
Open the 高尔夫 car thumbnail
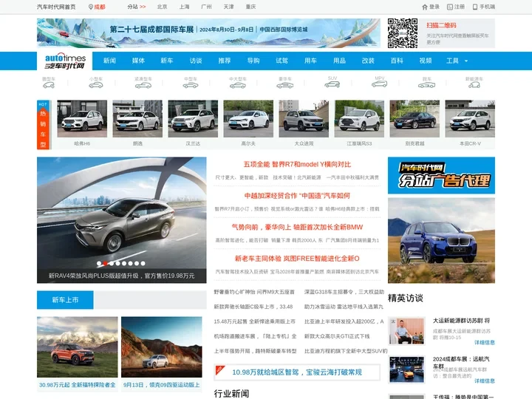pyautogui.click(x=248, y=119)
